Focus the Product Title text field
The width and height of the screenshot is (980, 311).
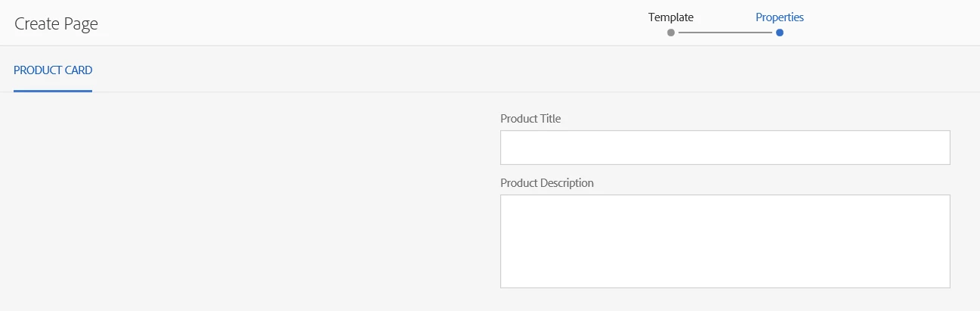(x=725, y=148)
